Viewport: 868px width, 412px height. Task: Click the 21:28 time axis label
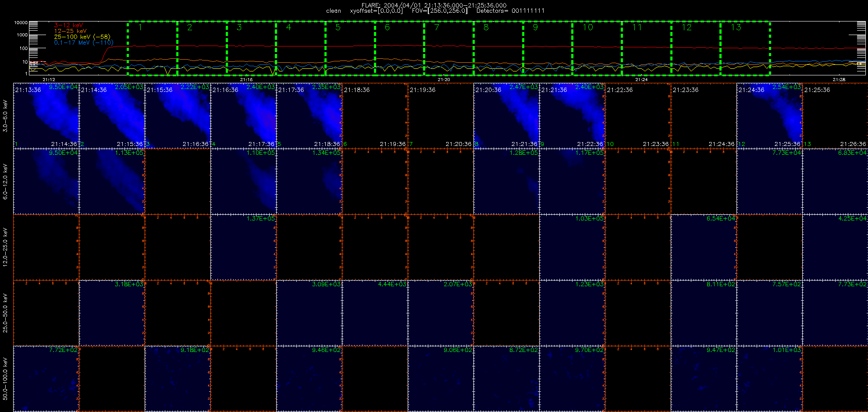(839, 80)
